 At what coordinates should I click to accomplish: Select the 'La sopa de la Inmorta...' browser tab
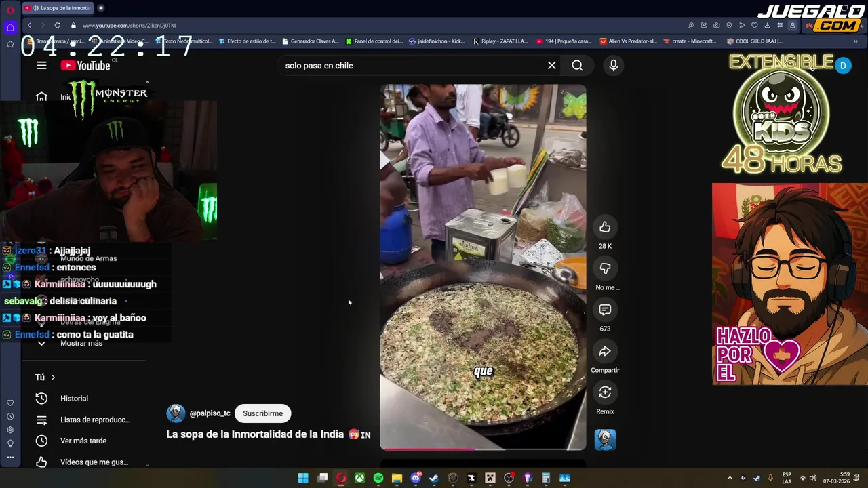click(x=58, y=8)
